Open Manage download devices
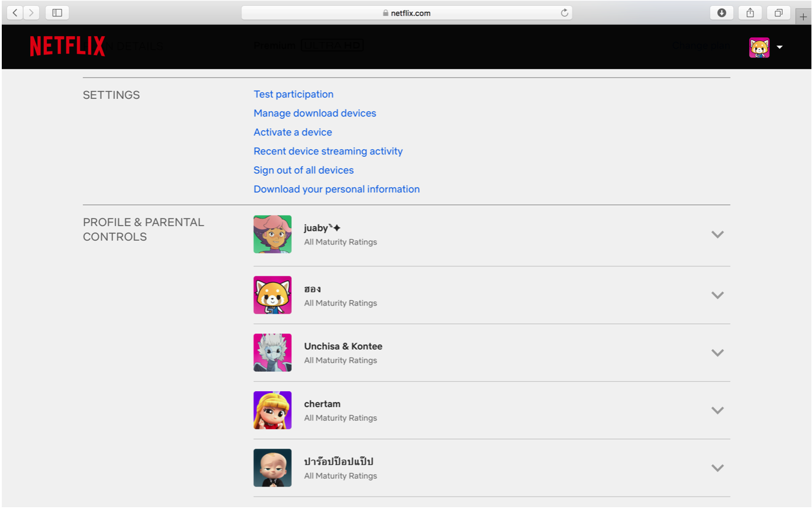Image resolution: width=812 pixels, height=509 pixels. coord(315,113)
